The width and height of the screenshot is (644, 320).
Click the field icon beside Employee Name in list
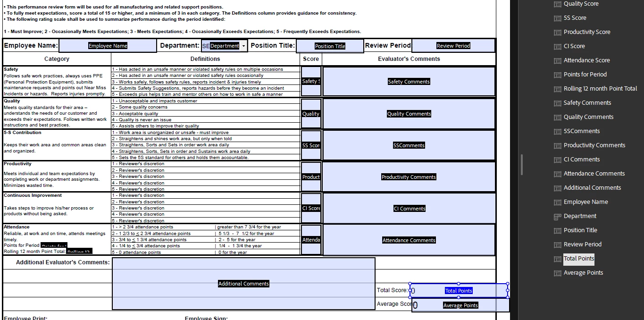tap(558, 202)
